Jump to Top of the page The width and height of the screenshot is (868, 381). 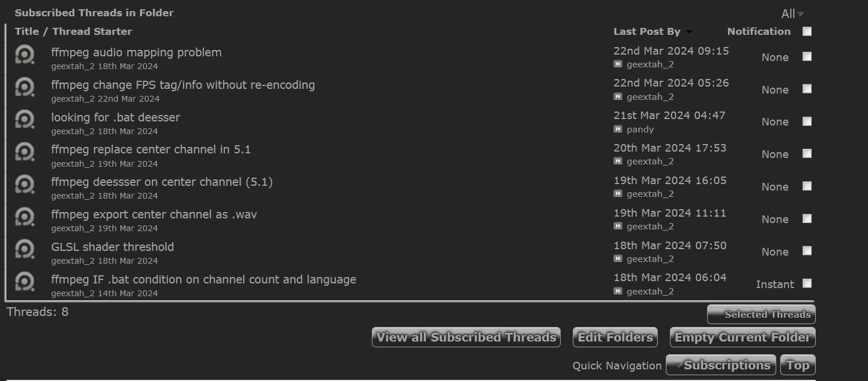coord(798,365)
